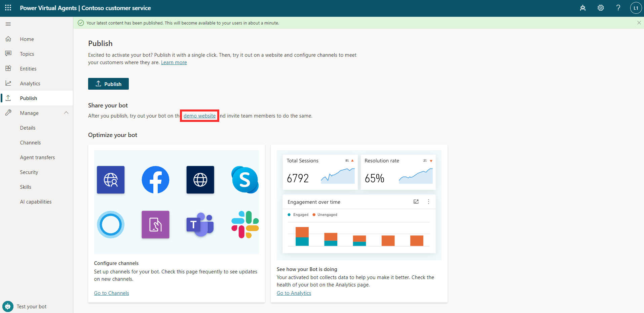Open the Learn more link
The width and height of the screenshot is (644, 313).
pyautogui.click(x=174, y=62)
